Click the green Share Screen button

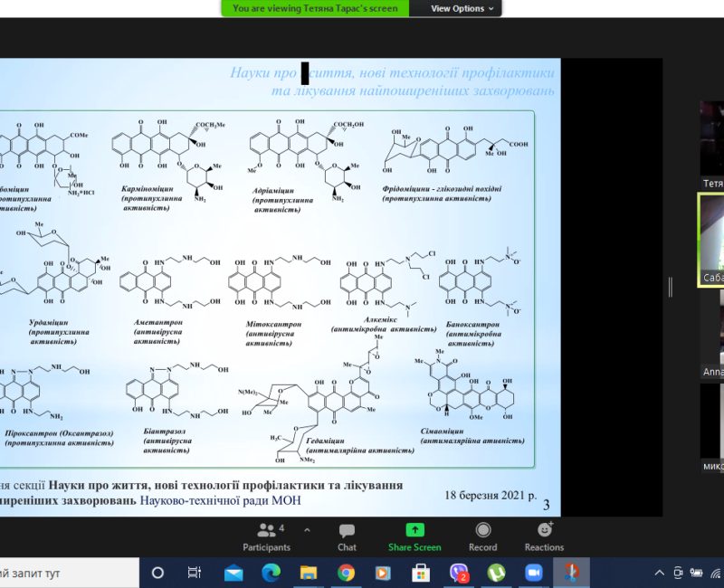coord(414,536)
